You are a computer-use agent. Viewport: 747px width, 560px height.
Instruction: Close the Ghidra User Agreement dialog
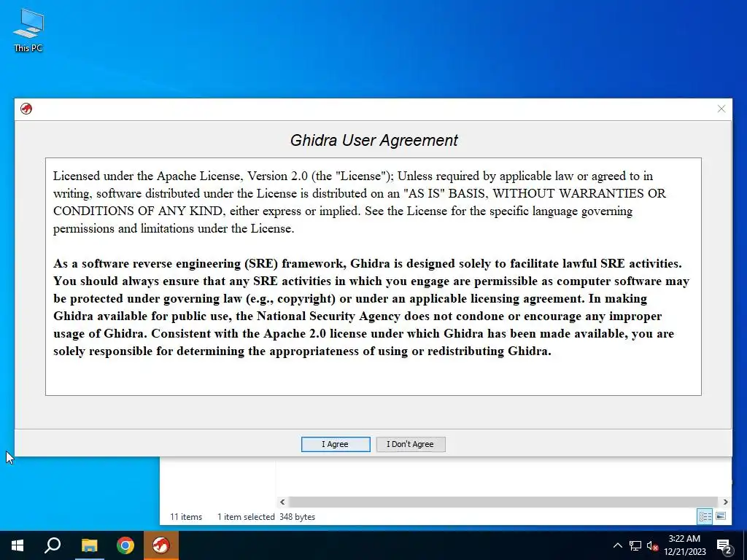click(x=721, y=109)
